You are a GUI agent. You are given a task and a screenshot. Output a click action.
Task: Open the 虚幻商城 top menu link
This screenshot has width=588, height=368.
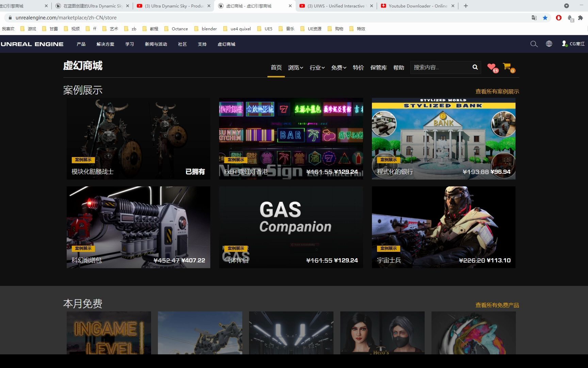coord(226,44)
